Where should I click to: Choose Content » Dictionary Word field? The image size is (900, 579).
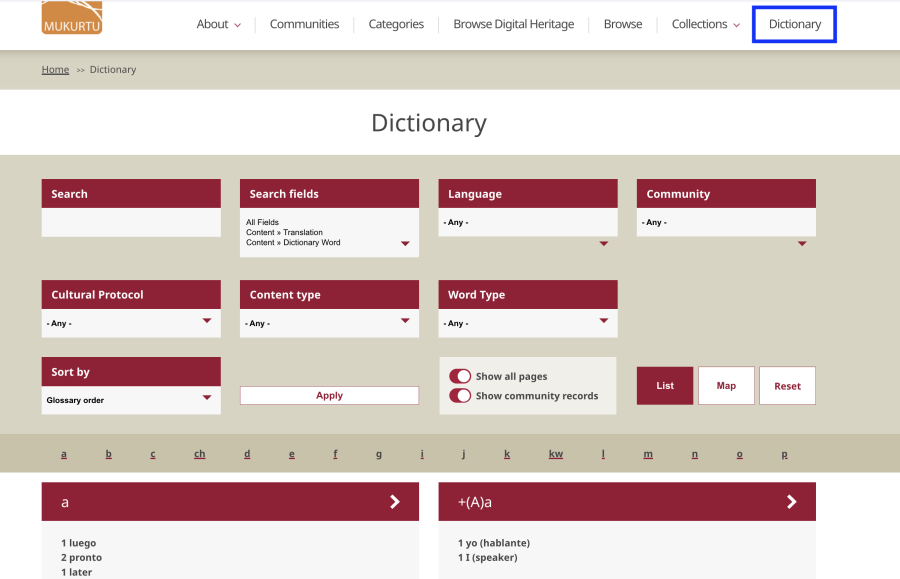click(x=293, y=242)
